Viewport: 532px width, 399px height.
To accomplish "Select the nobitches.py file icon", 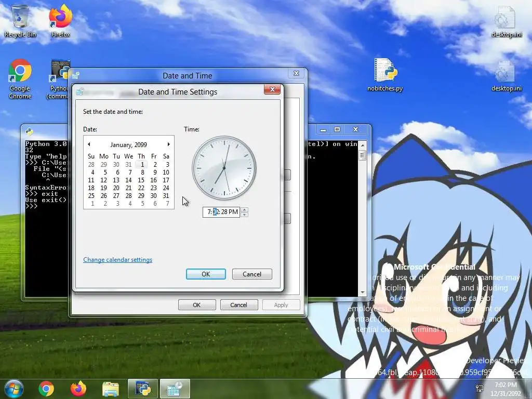I will pyautogui.click(x=385, y=75).
